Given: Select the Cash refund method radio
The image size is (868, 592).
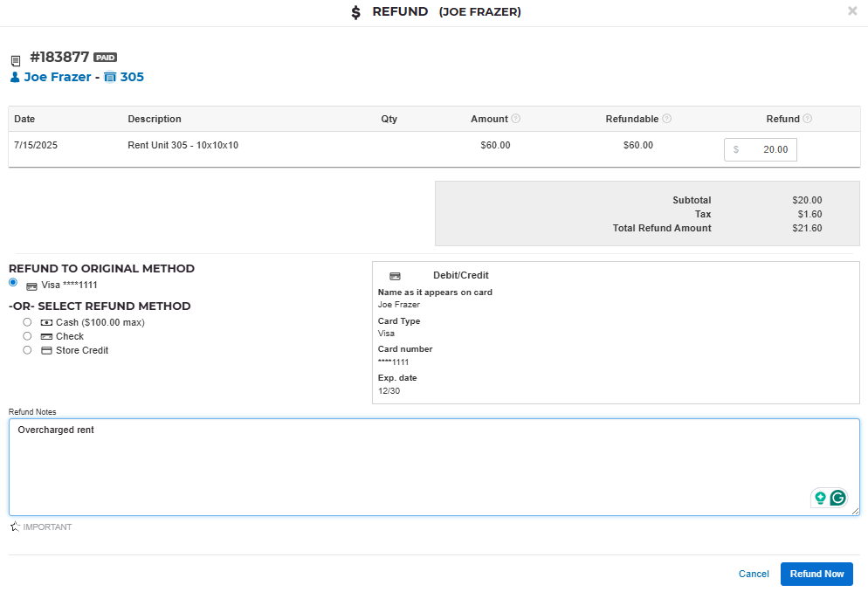Looking at the screenshot, I should pyautogui.click(x=27, y=322).
